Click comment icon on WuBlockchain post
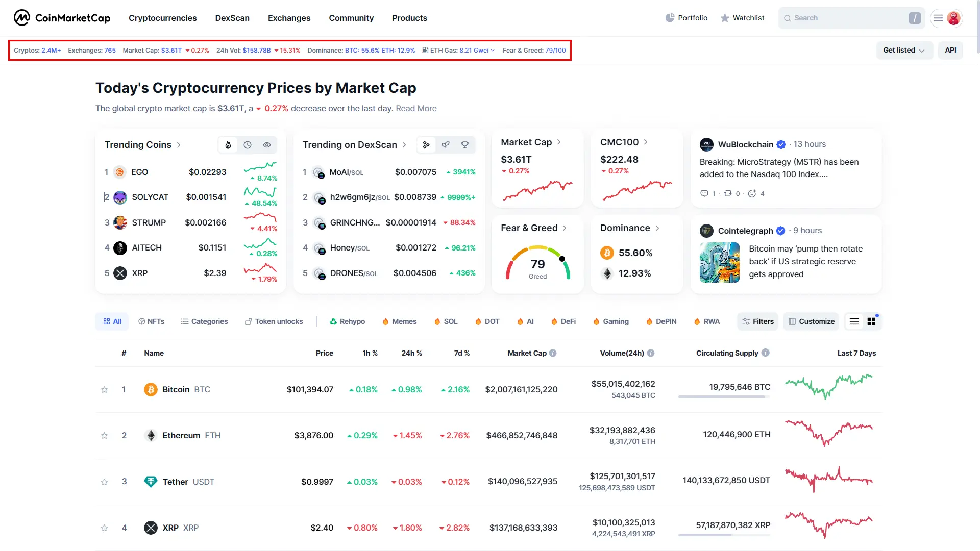 tap(704, 193)
